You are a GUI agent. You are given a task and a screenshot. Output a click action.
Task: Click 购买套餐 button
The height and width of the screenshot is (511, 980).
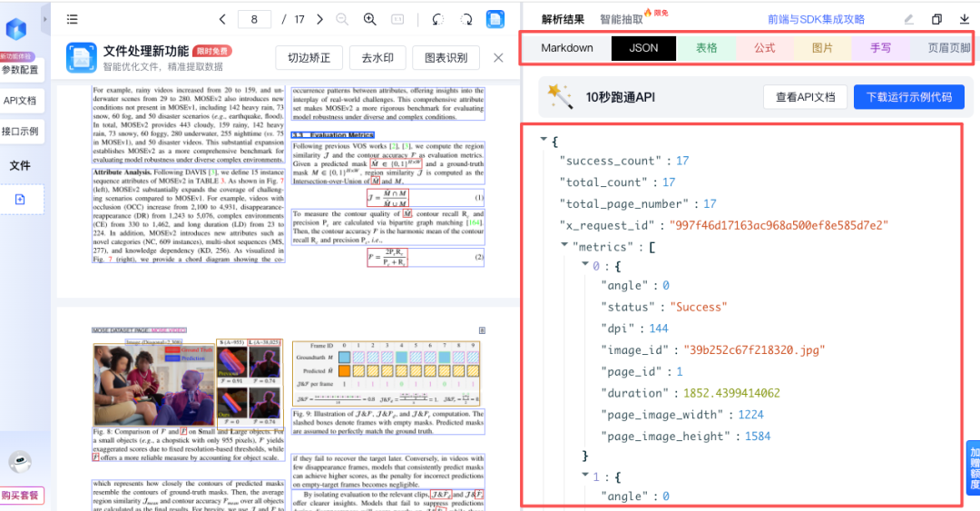[x=20, y=496]
